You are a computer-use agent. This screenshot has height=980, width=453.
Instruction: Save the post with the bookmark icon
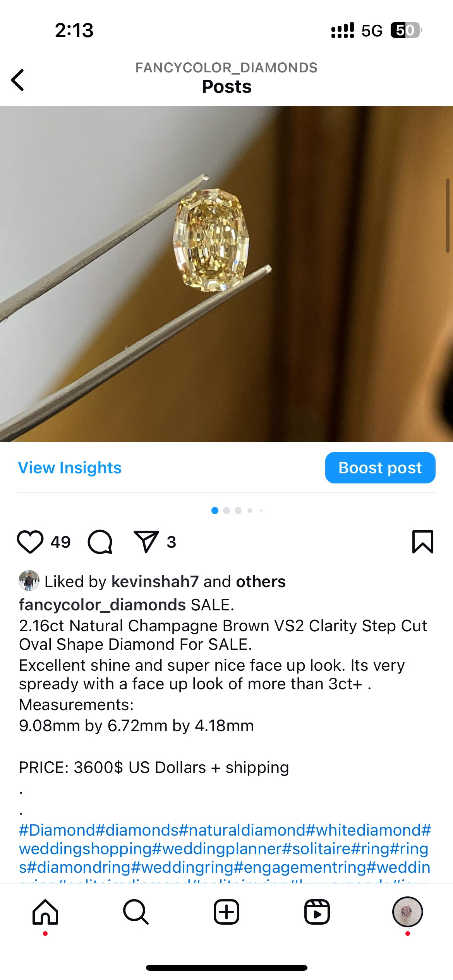click(x=423, y=542)
